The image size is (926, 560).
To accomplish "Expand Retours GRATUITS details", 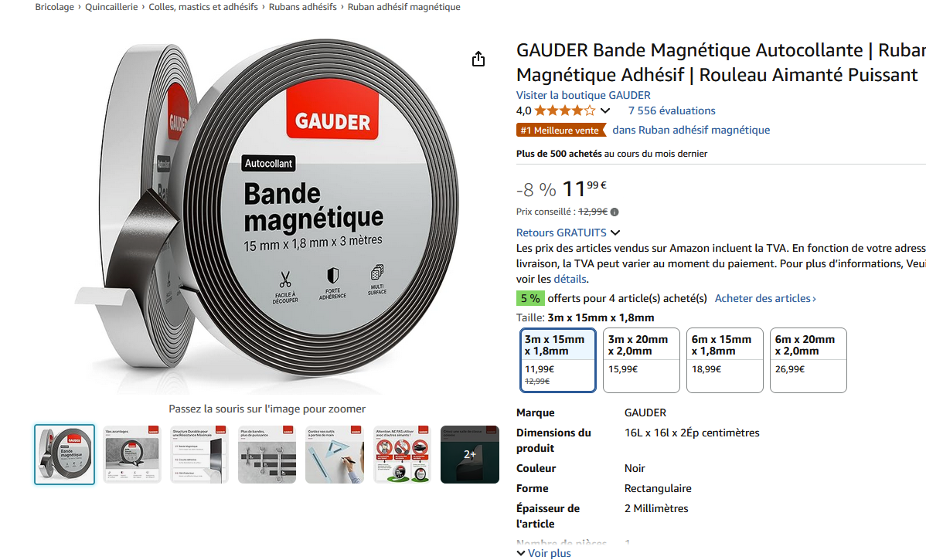I will (568, 232).
